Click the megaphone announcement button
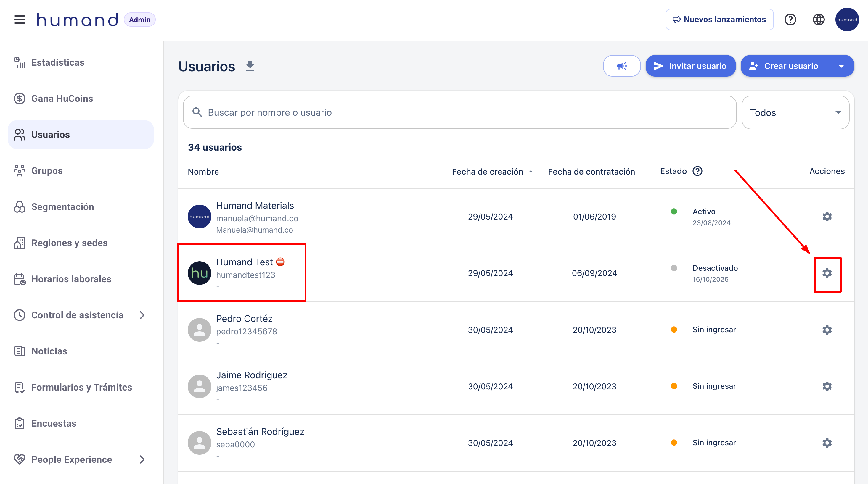Image resolution: width=868 pixels, height=484 pixels. [622, 66]
